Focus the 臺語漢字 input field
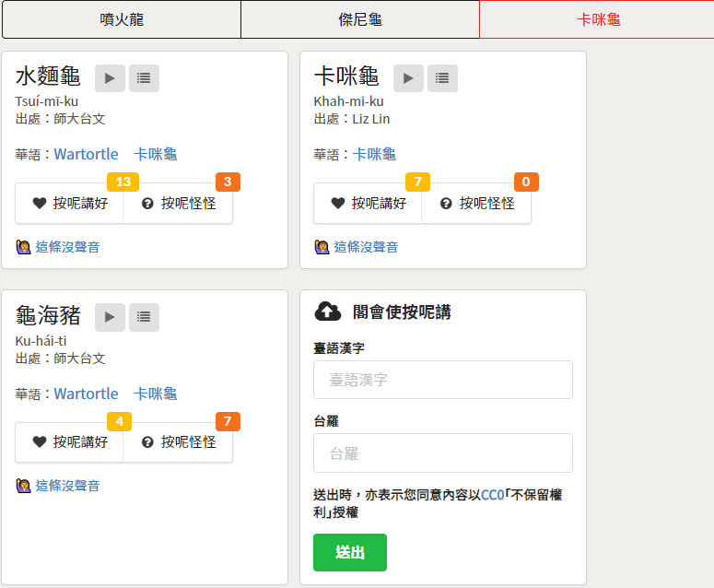This screenshot has height=588, width=714. coord(443,380)
